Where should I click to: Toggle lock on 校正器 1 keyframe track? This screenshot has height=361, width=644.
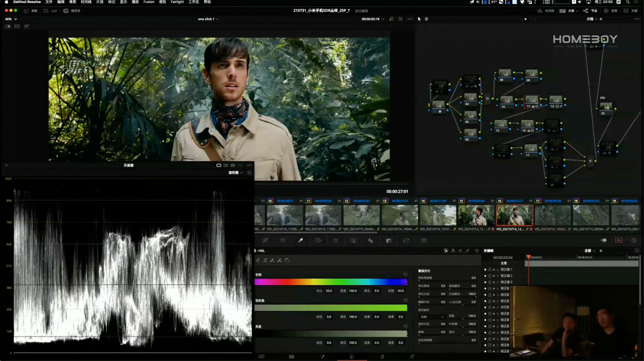click(x=490, y=270)
